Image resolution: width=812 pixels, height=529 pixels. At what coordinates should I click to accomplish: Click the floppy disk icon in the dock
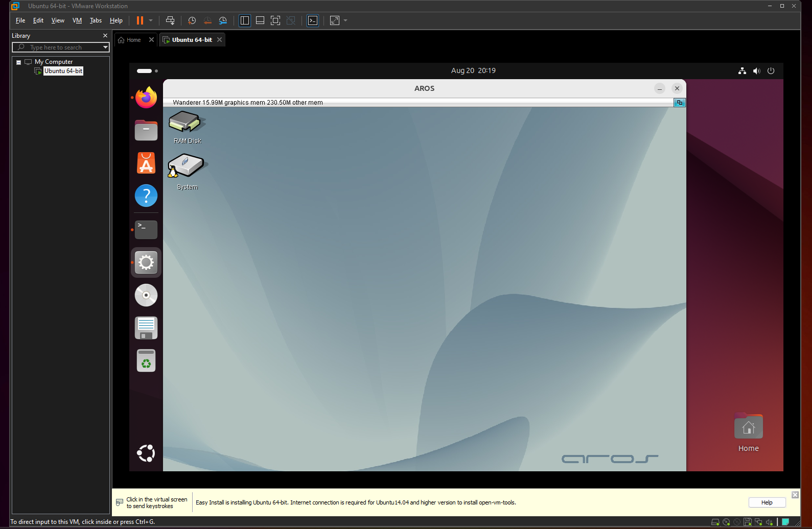146,328
